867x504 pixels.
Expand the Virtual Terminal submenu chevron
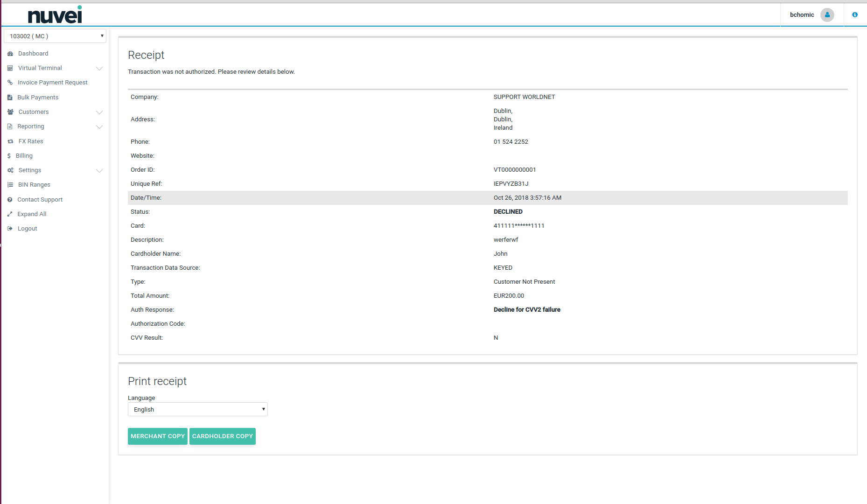(99, 69)
